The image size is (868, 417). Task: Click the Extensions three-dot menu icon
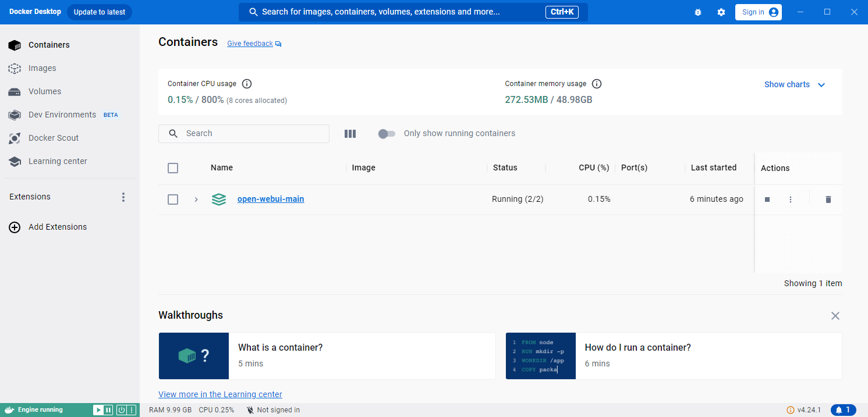pyautogui.click(x=123, y=197)
